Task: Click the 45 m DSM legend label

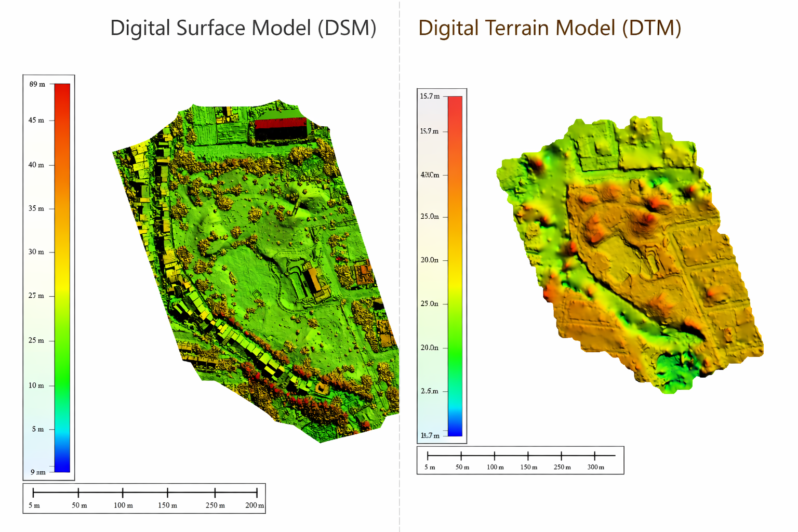Action: [36, 121]
